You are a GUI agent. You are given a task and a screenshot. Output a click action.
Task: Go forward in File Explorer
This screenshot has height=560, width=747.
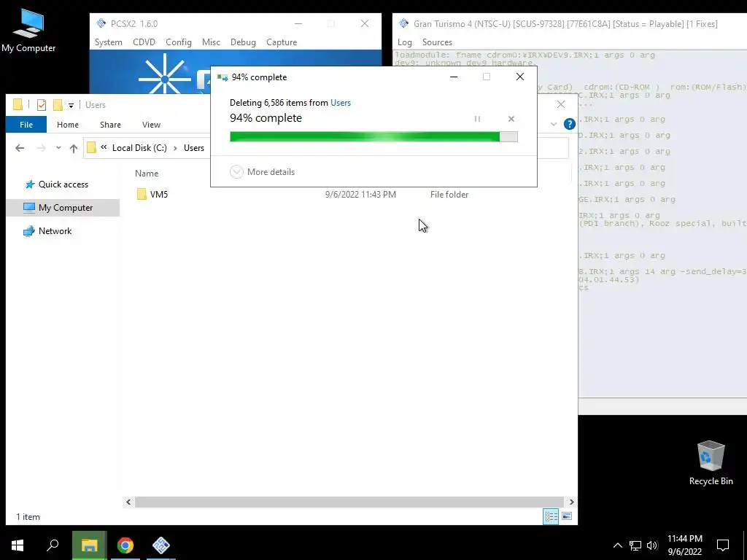tap(42, 148)
